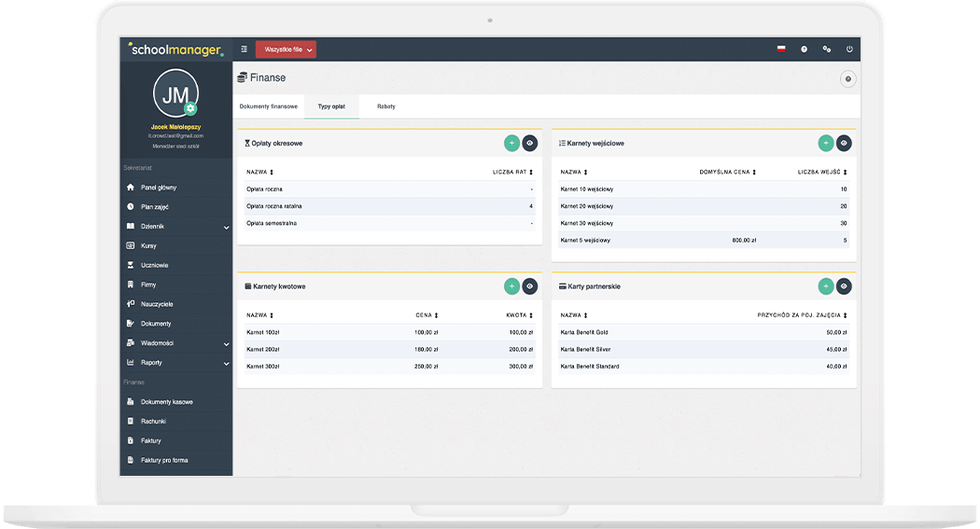This screenshot has width=980, height=529.
Task: Open the language flag selector
Action: point(781,49)
